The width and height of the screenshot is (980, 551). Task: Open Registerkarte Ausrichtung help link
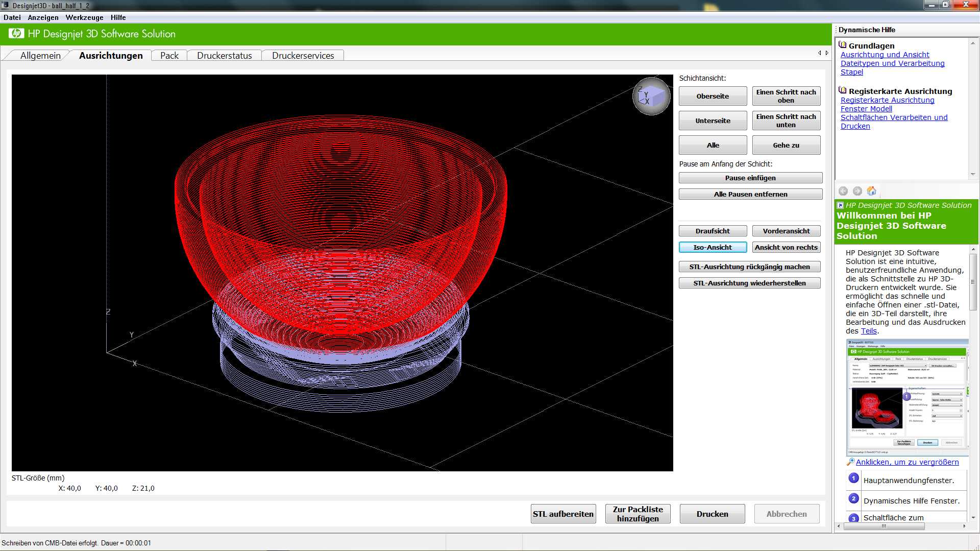click(x=887, y=100)
